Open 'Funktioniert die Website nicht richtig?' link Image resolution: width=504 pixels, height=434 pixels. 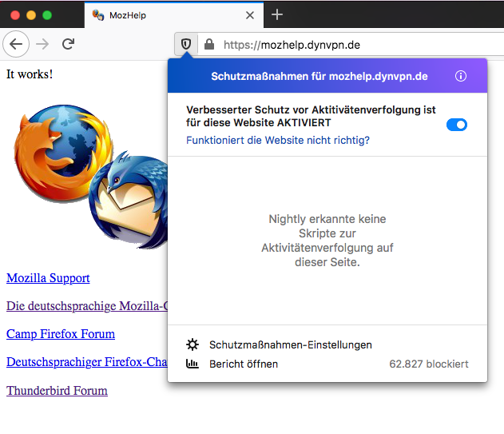(278, 140)
